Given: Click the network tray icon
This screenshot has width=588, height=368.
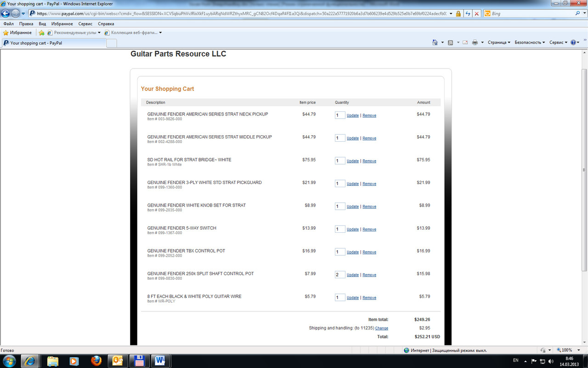Looking at the screenshot, I should [x=542, y=361].
